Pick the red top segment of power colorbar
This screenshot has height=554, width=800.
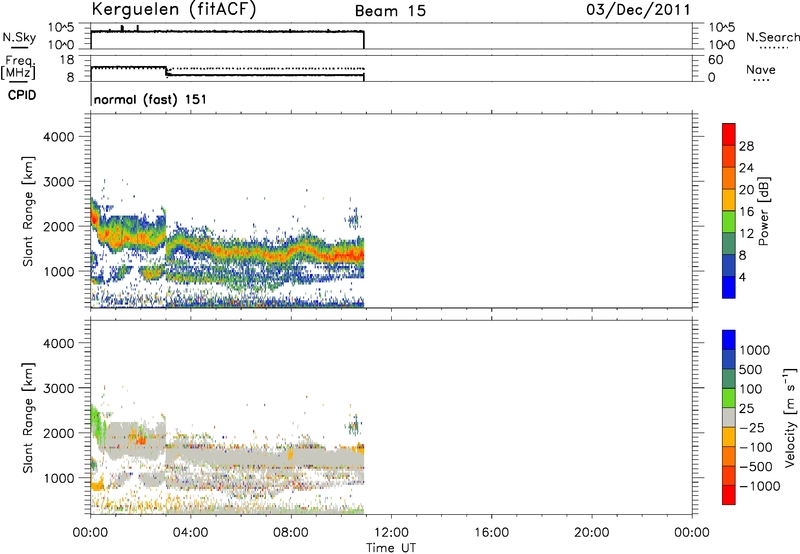(x=729, y=134)
